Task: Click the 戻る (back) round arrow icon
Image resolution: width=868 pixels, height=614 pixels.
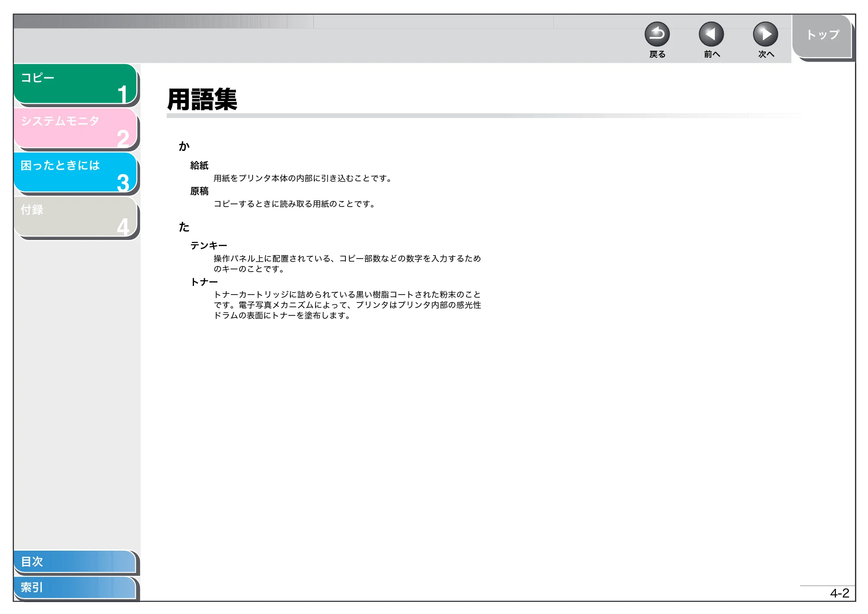Action: (x=657, y=34)
